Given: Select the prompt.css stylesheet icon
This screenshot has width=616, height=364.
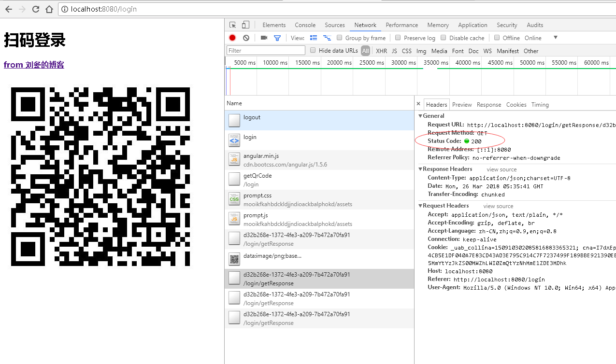Looking at the screenshot, I should click(234, 199).
